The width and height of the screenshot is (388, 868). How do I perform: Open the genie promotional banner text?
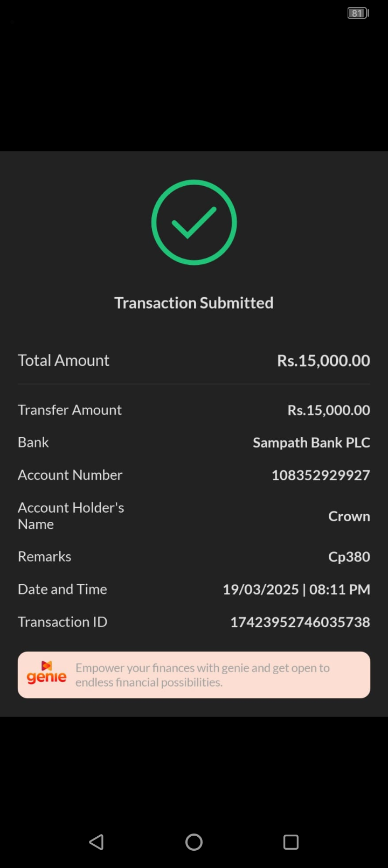coord(203,675)
